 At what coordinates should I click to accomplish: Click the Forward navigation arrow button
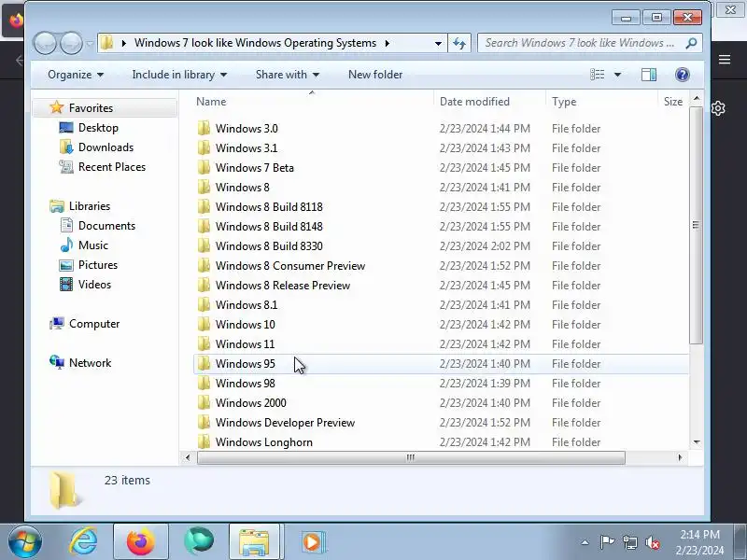click(x=72, y=43)
